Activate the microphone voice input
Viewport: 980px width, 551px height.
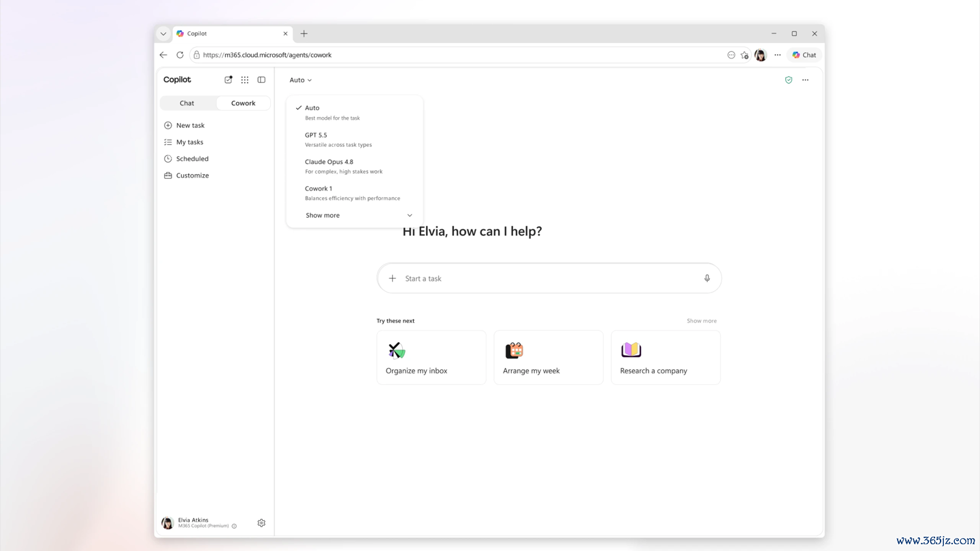click(x=707, y=278)
